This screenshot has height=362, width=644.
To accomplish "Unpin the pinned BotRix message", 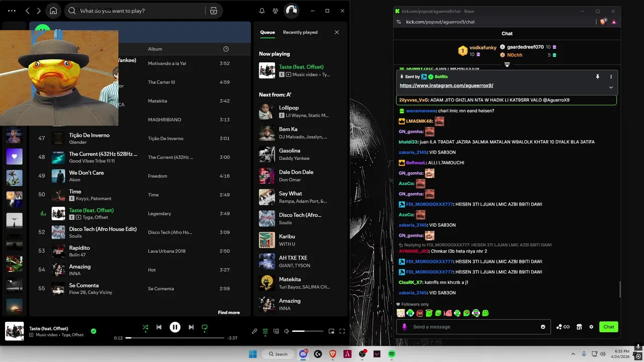I will coord(598,77).
